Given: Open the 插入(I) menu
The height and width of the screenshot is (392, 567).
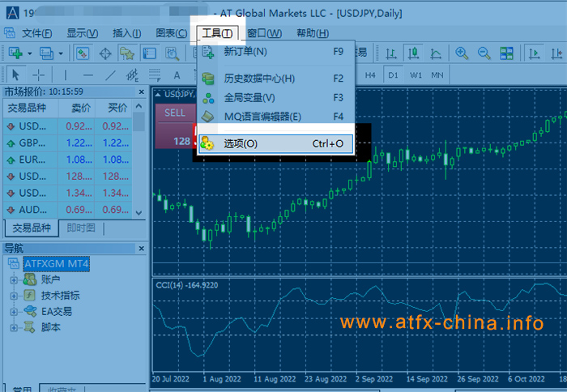Looking at the screenshot, I should pos(126,33).
